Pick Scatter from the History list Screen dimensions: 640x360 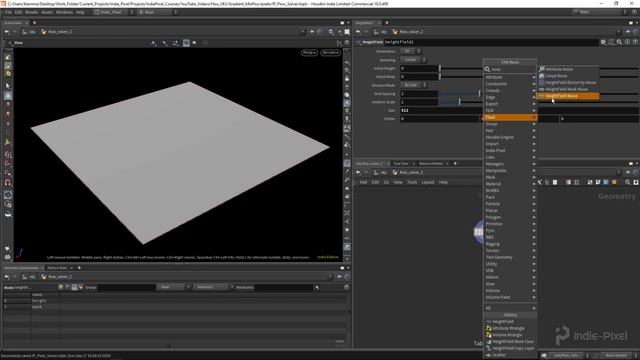click(x=510, y=355)
